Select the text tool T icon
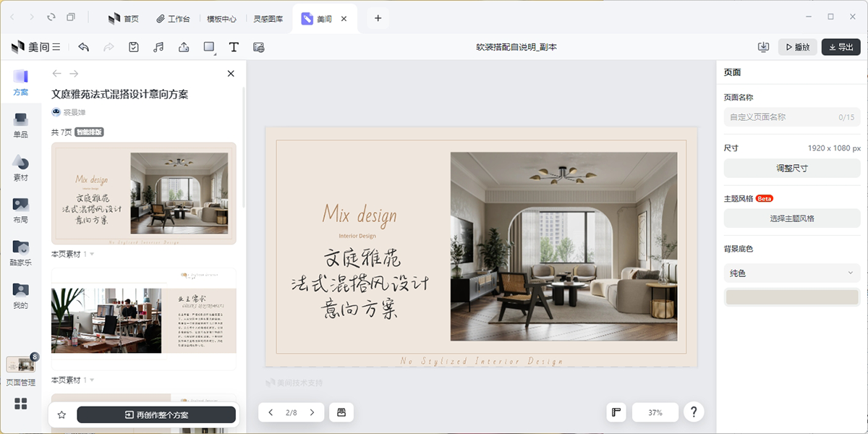Viewport: 868px width, 434px height. [234, 47]
